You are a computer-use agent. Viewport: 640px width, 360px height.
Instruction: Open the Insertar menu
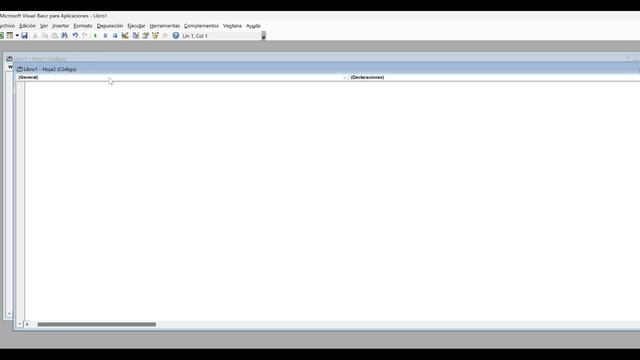coord(60,26)
